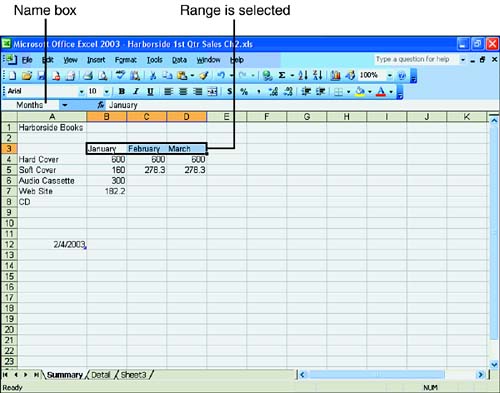
Task: Open the zoom percentage dropdown
Action: pos(389,76)
